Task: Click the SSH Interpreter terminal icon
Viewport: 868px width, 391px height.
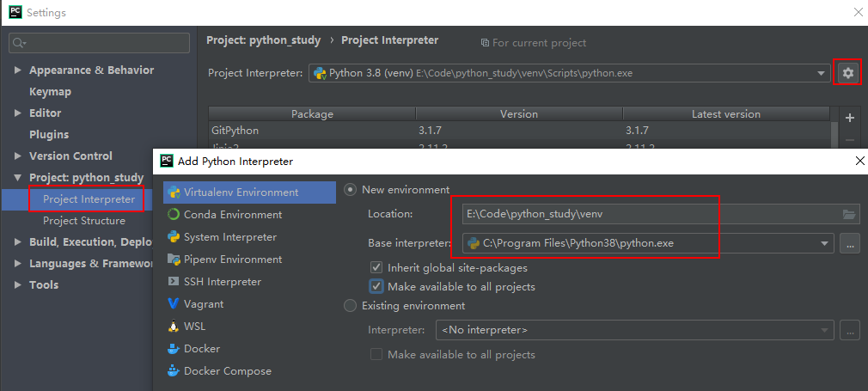Action: coord(174,281)
